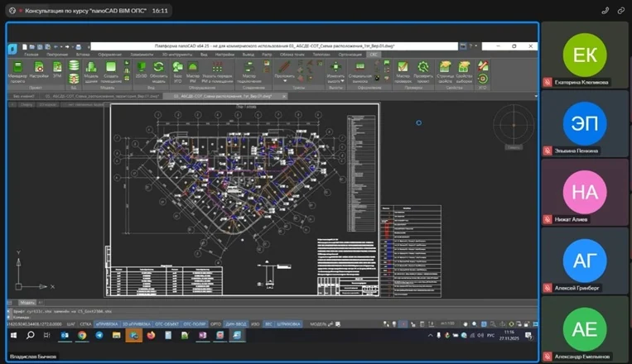The height and width of the screenshot is (364, 632).
Task: Toggle ОРТО mode in status bar
Action: click(x=215, y=323)
